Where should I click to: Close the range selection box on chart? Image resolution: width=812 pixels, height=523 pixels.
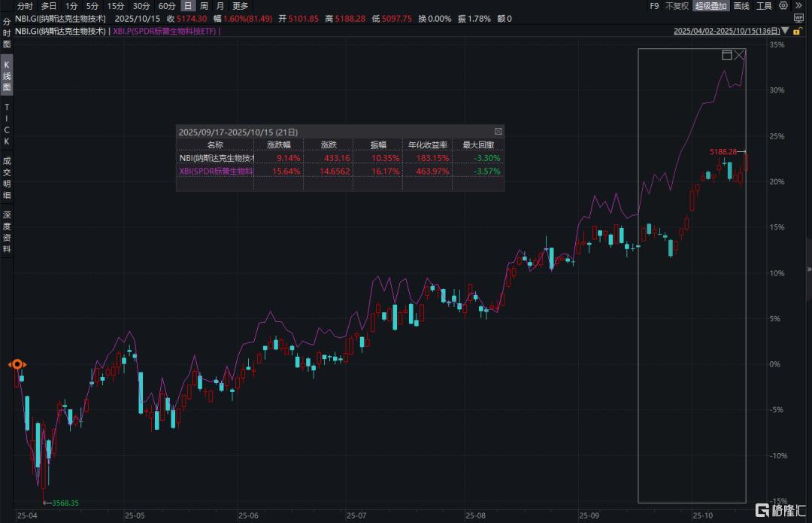740,55
